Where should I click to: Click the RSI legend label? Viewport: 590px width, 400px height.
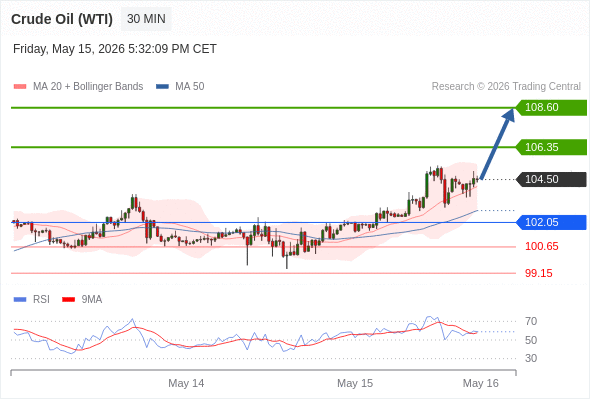coord(41,300)
